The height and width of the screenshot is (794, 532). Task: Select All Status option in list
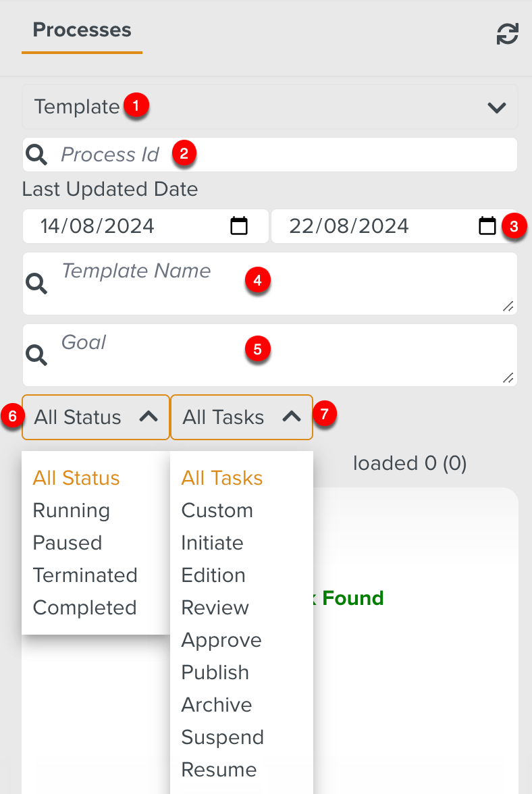pos(76,478)
